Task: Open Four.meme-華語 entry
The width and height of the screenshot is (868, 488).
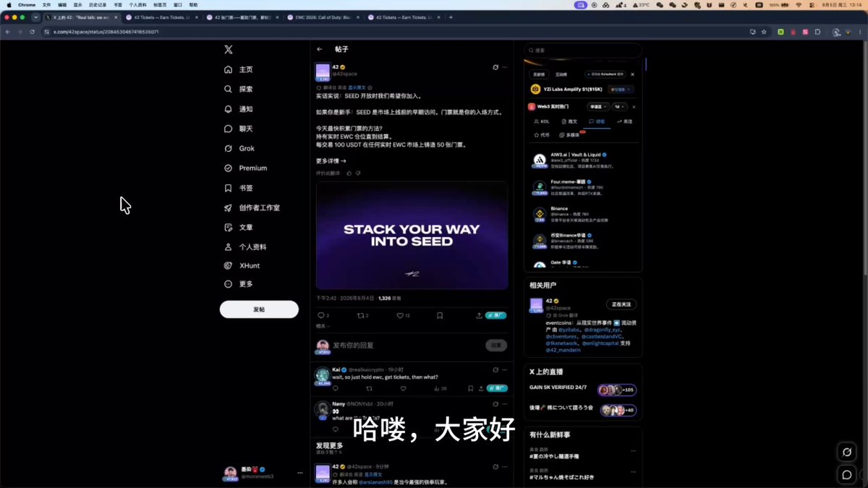Action: coord(584,187)
